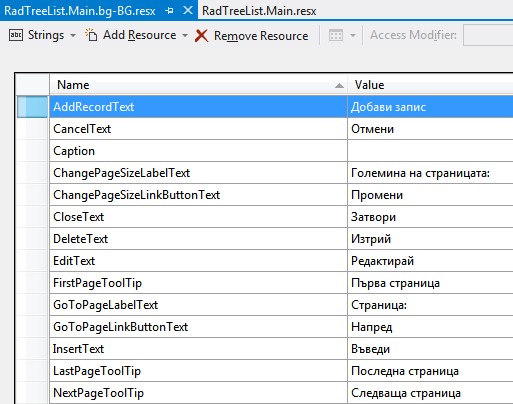The width and height of the screenshot is (513, 404).
Task: Sort by the Name column header
Action: click(x=198, y=85)
